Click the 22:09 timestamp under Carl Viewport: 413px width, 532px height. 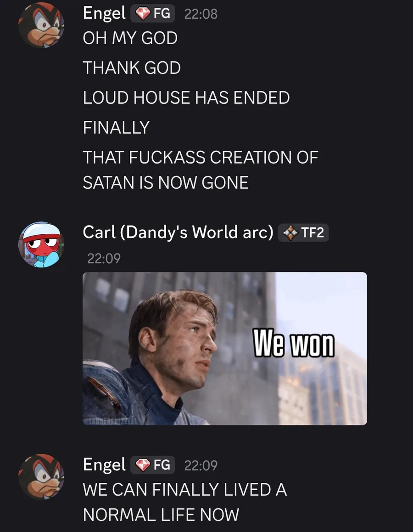(x=104, y=259)
